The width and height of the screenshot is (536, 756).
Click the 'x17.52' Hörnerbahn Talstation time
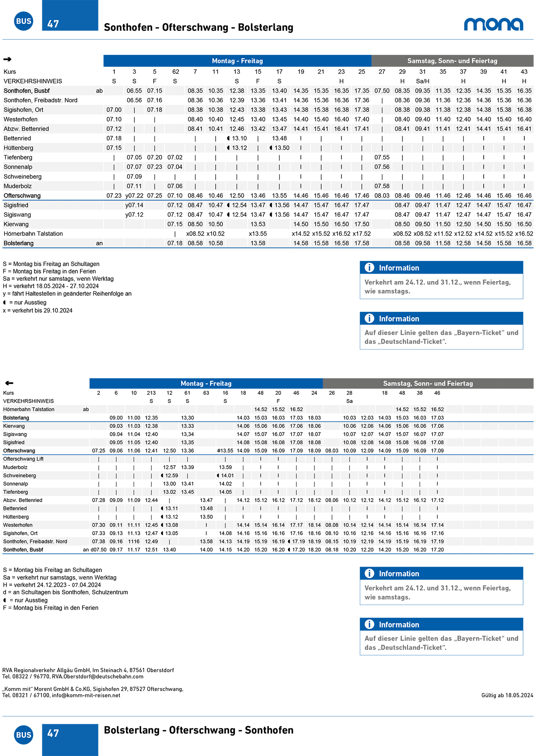[362, 234]
